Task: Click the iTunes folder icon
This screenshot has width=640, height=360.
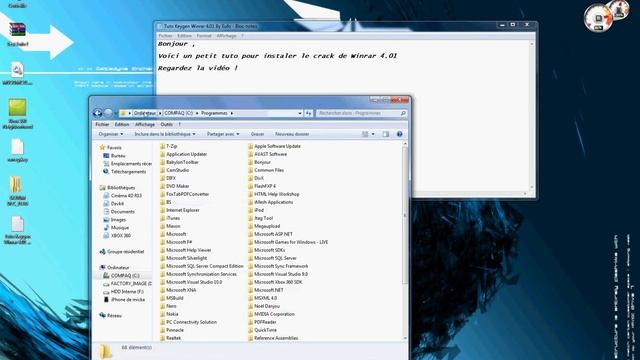Action: pos(162,218)
